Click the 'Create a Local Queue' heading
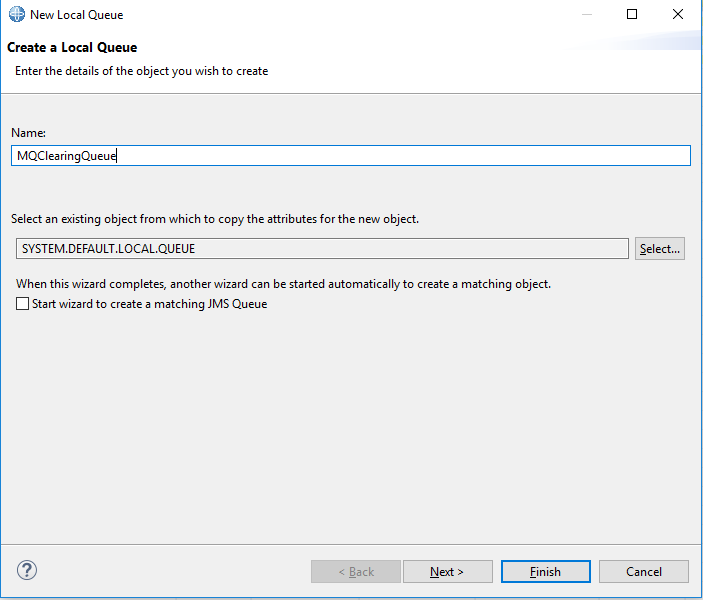 click(72, 47)
